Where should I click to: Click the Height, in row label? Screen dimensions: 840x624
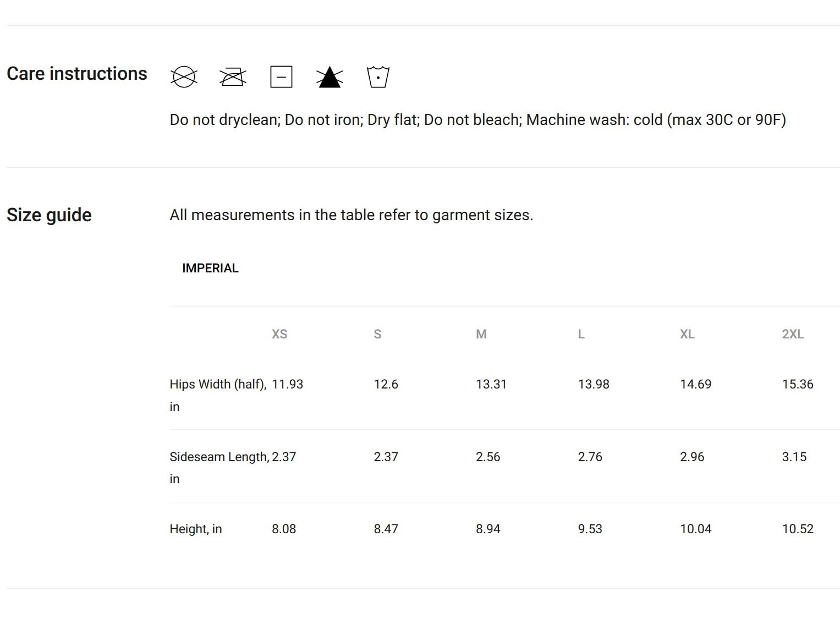point(196,529)
